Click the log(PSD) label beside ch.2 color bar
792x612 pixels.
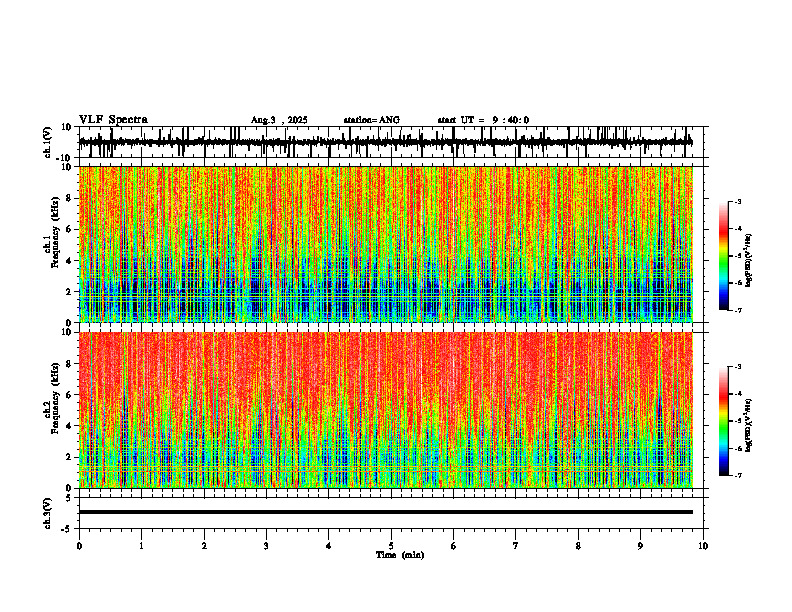click(749, 426)
